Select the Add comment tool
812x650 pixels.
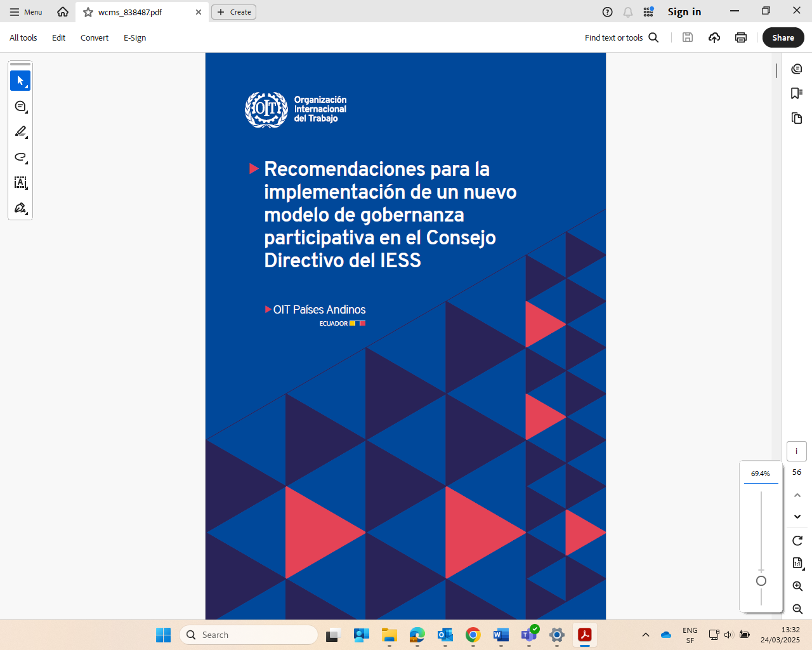click(x=20, y=106)
